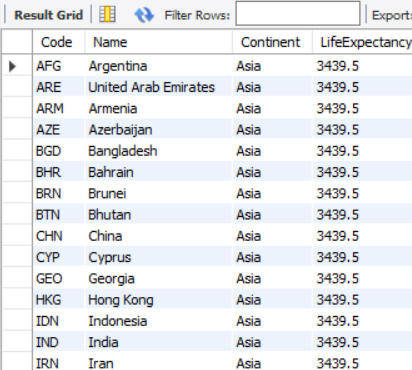Image resolution: width=412 pixels, height=370 pixels.
Task: Select the BGD code cell
Action: [59, 151]
